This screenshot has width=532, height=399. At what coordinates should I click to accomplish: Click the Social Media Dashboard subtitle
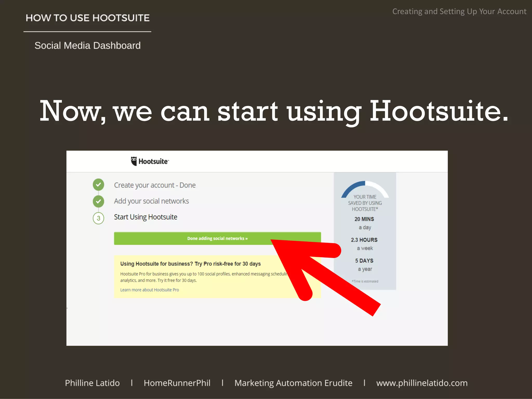(x=88, y=46)
